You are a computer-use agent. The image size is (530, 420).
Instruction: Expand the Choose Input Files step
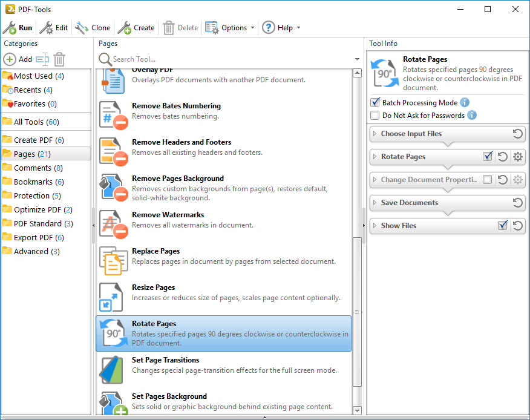click(375, 134)
